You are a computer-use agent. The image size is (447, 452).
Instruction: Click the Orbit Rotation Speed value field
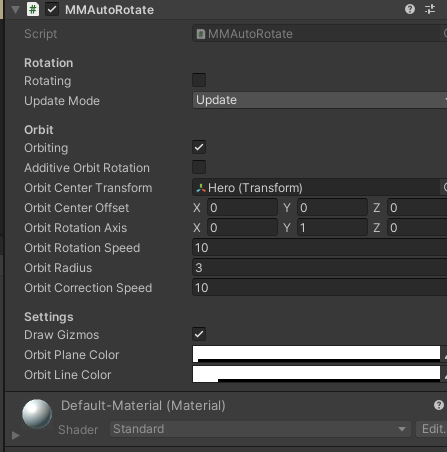click(319, 248)
